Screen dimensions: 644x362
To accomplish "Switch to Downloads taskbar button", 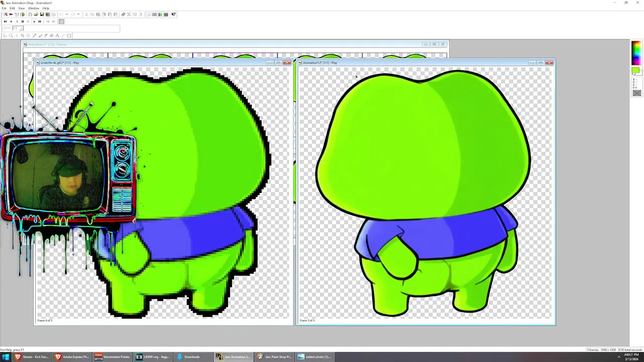I will pyautogui.click(x=193, y=357).
